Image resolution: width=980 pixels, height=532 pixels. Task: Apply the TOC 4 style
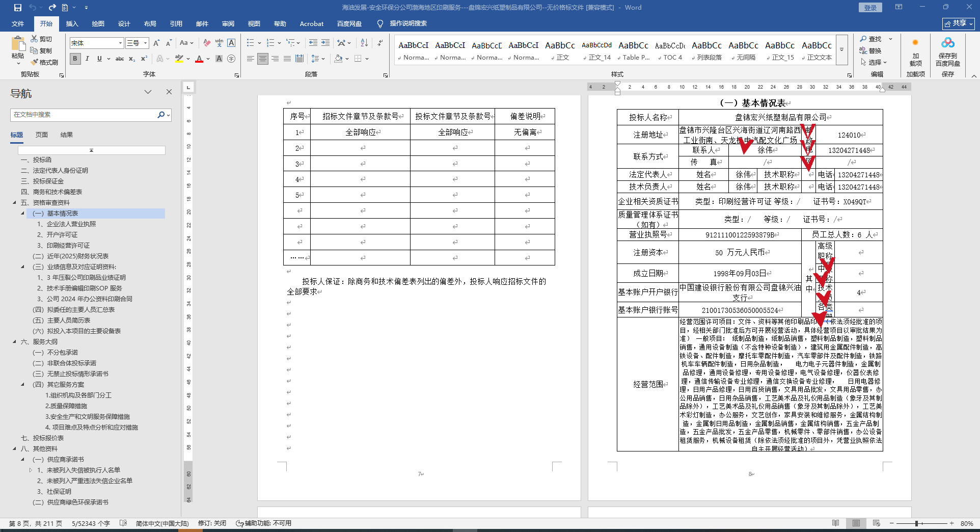click(x=670, y=50)
